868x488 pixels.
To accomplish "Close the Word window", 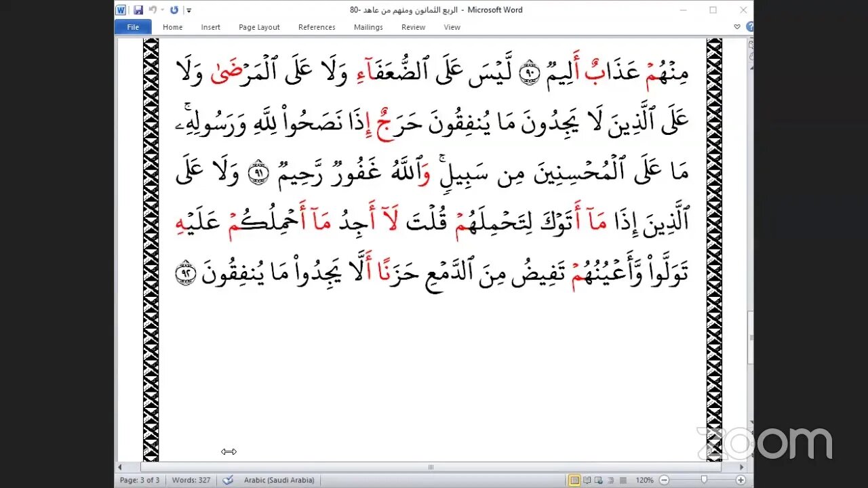I will [x=743, y=10].
